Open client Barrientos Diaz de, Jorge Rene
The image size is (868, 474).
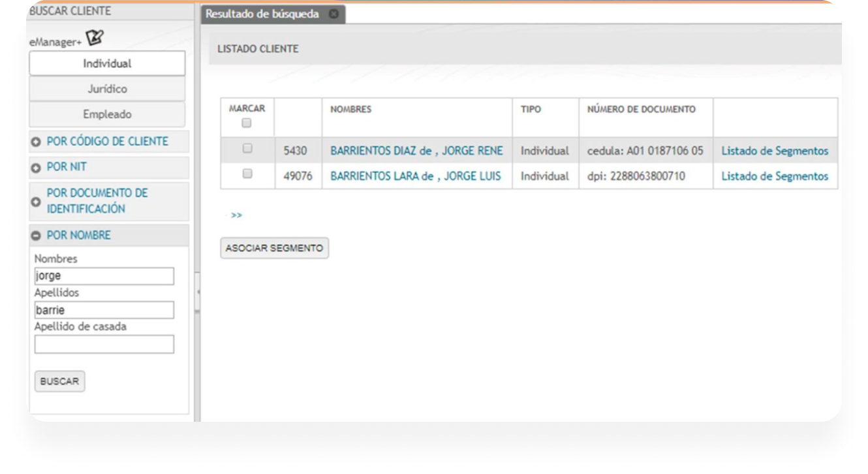[416, 151]
